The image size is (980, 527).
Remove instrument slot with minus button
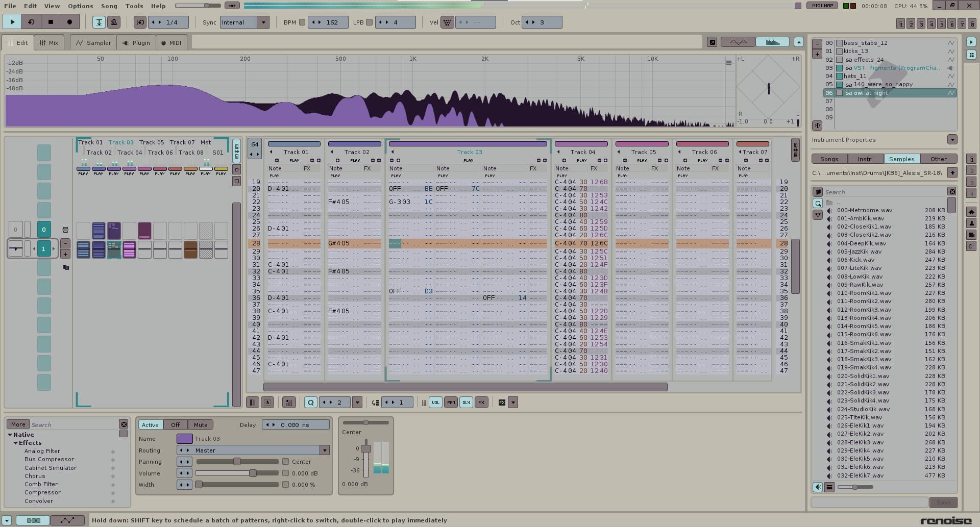point(817,44)
